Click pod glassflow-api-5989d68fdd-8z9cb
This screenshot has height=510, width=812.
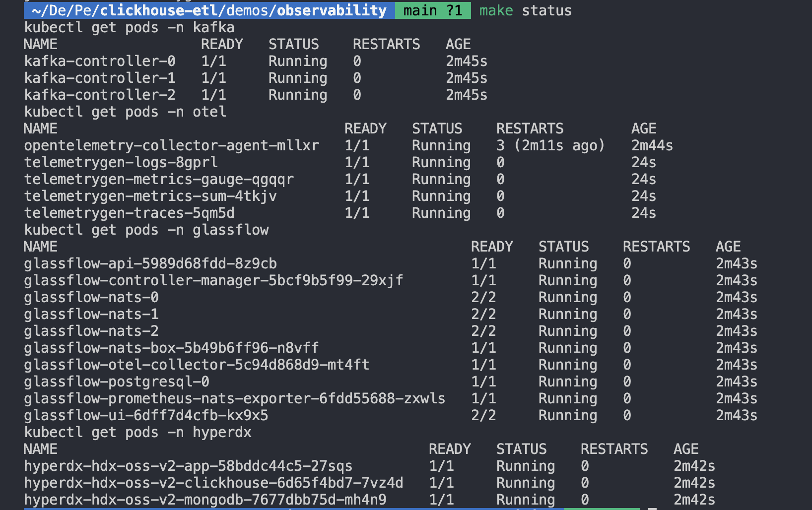point(150,263)
